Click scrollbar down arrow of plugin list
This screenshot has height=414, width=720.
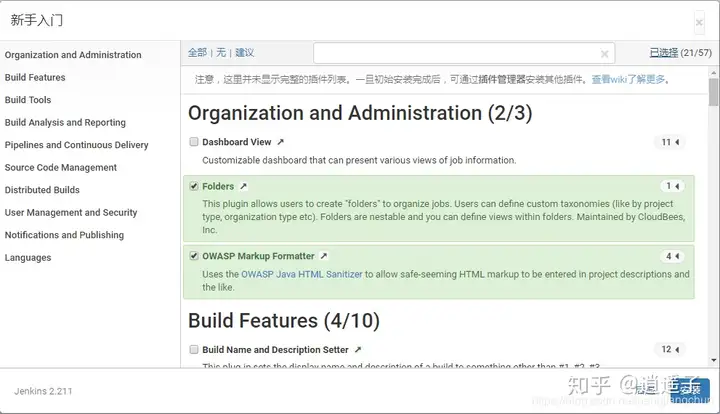tap(714, 361)
